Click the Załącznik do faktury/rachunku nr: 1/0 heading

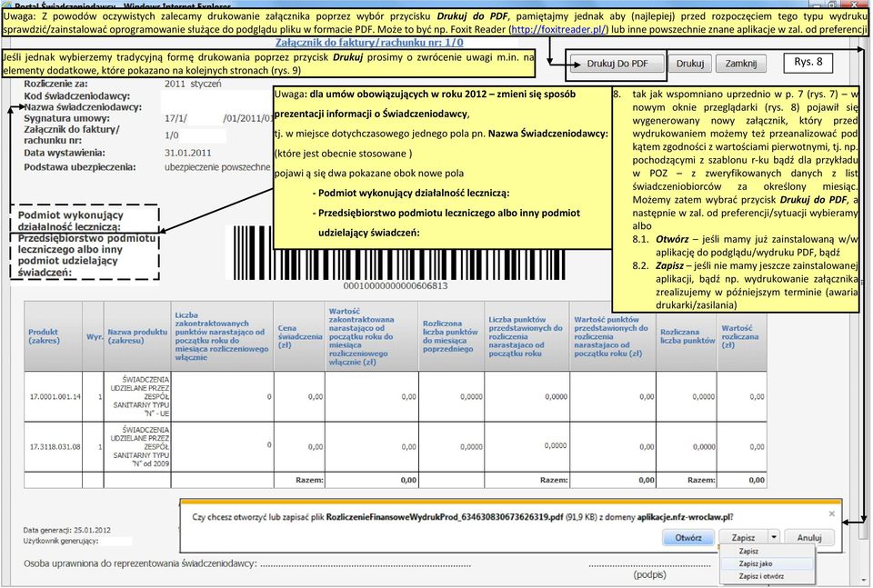369,43
